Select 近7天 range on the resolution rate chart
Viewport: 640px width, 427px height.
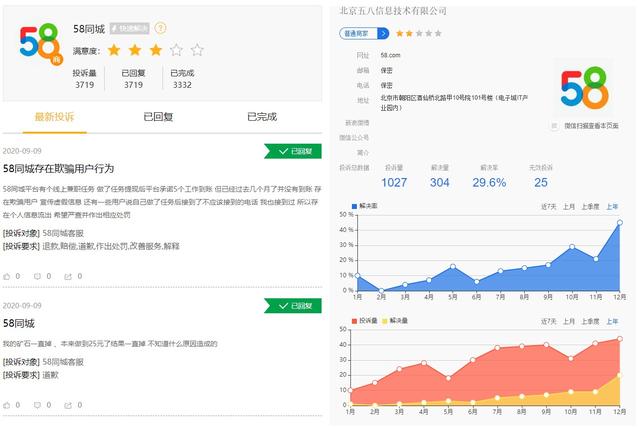coord(549,207)
